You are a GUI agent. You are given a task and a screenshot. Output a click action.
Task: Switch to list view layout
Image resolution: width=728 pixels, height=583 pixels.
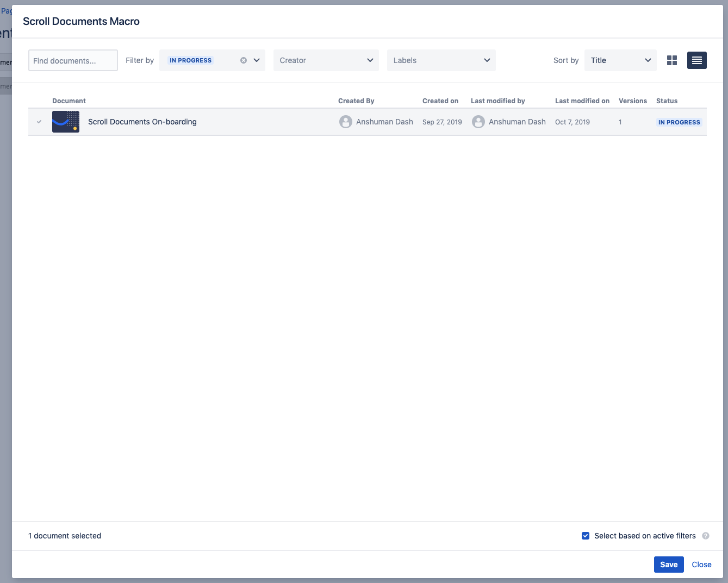696,60
